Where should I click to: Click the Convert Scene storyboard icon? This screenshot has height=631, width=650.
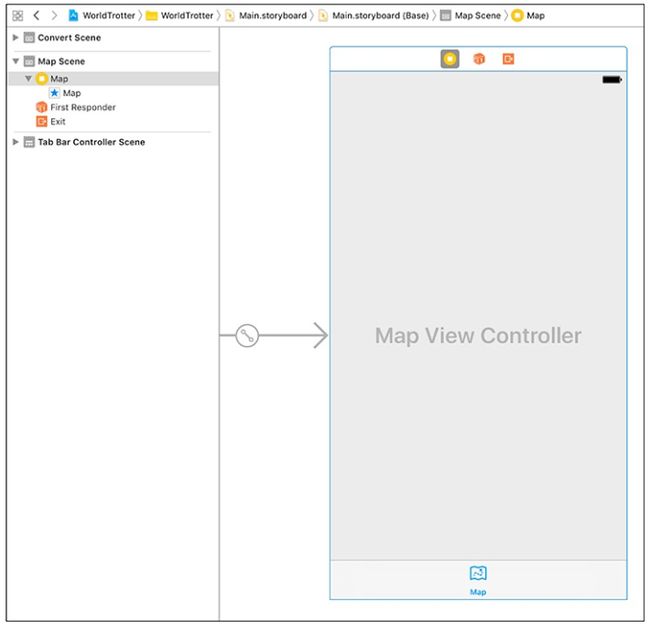click(x=29, y=38)
